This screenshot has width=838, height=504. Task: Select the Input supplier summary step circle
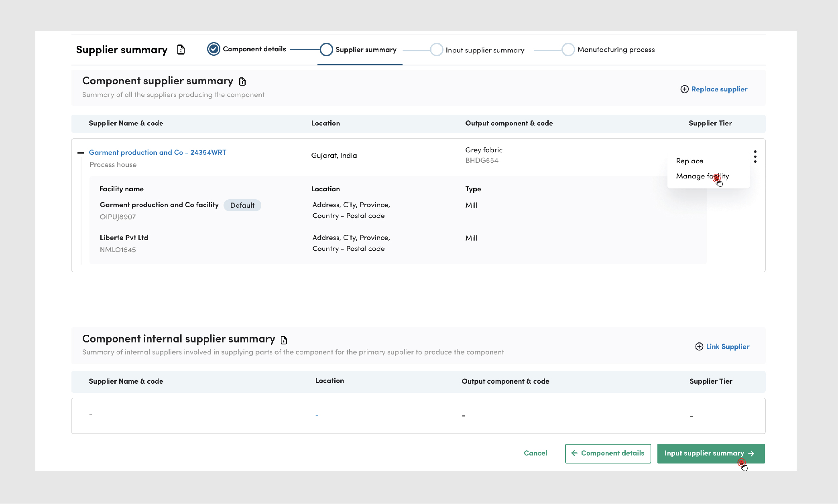(436, 50)
